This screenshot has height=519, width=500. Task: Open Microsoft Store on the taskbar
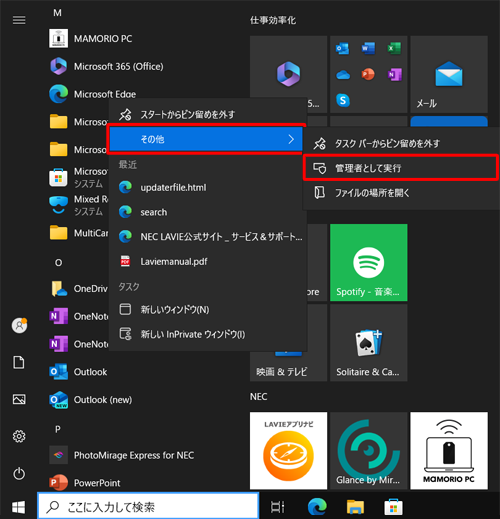(393, 507)
